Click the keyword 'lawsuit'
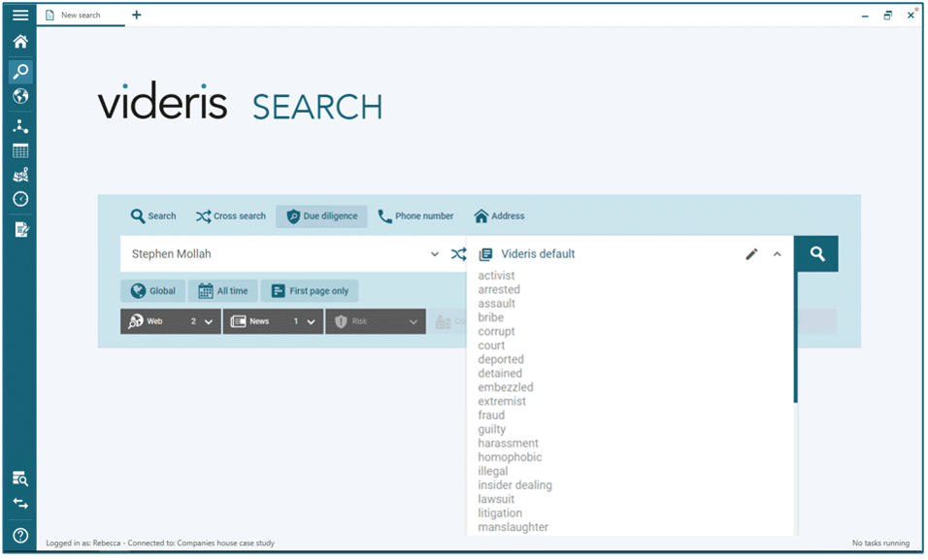The height and width of the screenshot is (560, 928). [496, 499]
